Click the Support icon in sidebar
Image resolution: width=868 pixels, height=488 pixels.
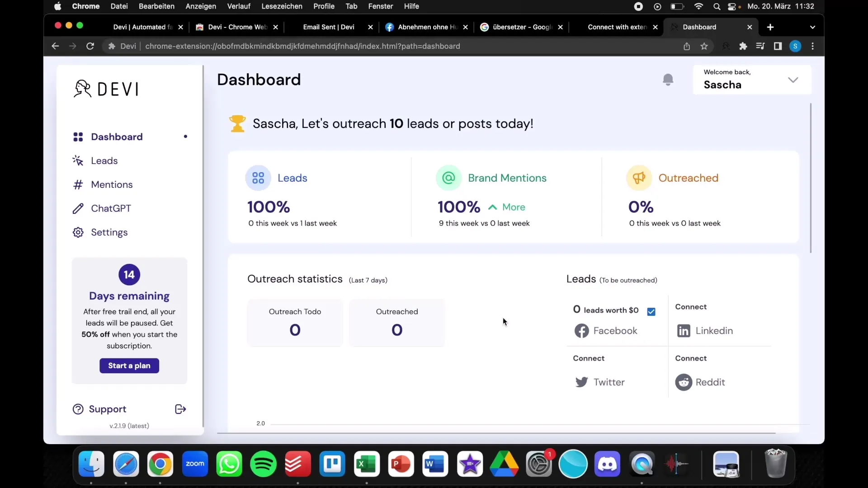pos(78,409)
